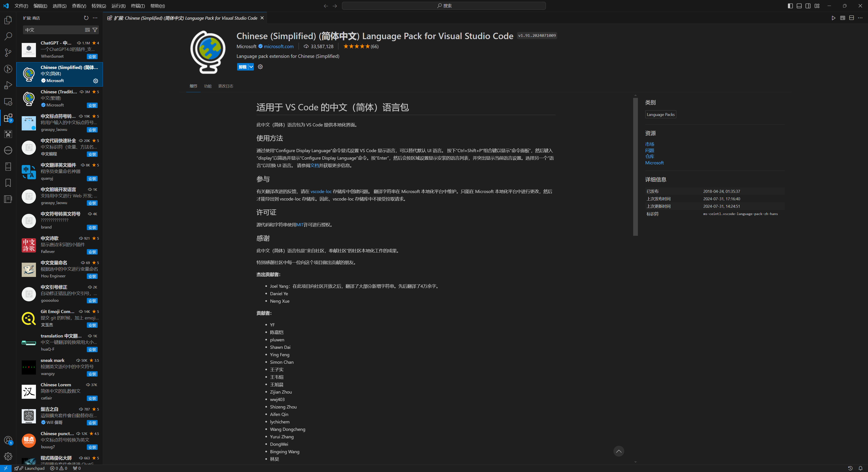Click the 卸载 uninstall button

pos(243,67)
